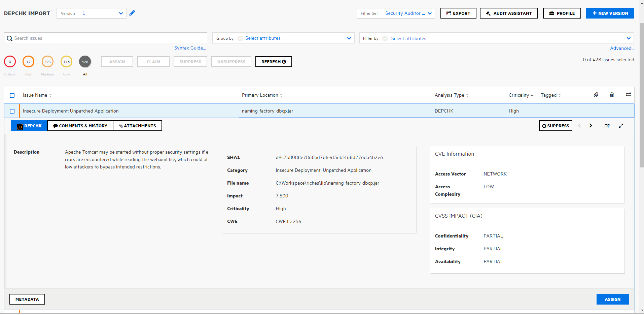
Task: Click the Claim button
Action: pos(153,62)
